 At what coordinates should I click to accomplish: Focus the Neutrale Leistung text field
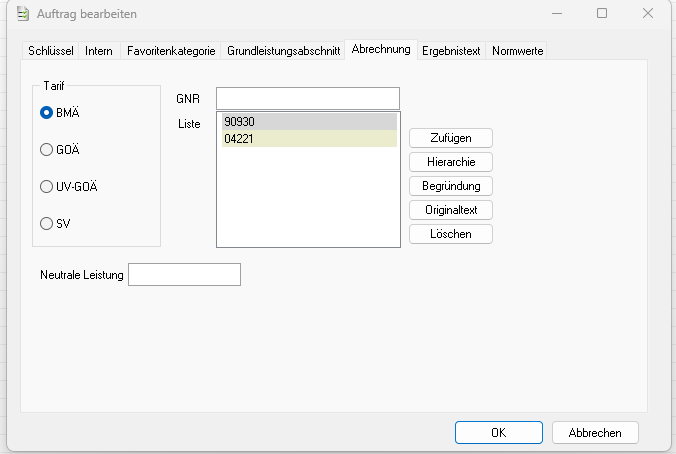184,274
